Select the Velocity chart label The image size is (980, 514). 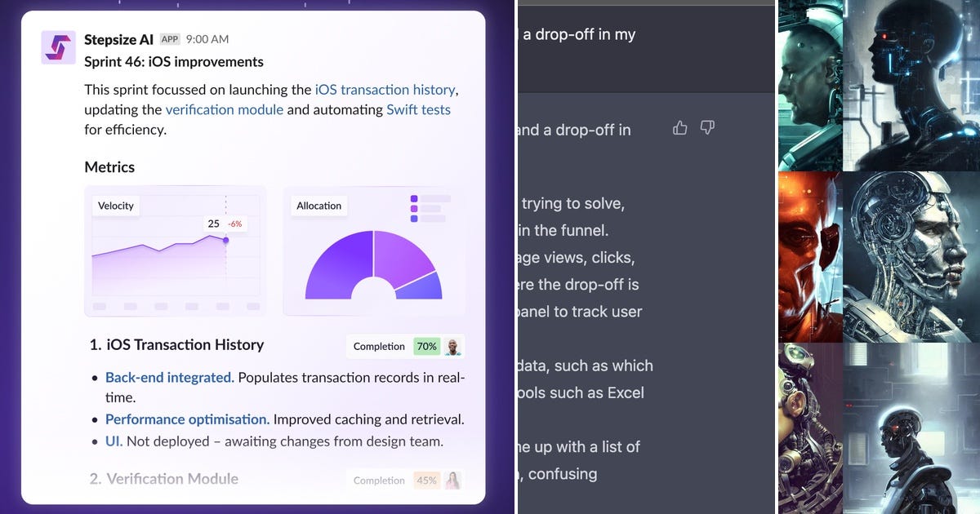116,206
